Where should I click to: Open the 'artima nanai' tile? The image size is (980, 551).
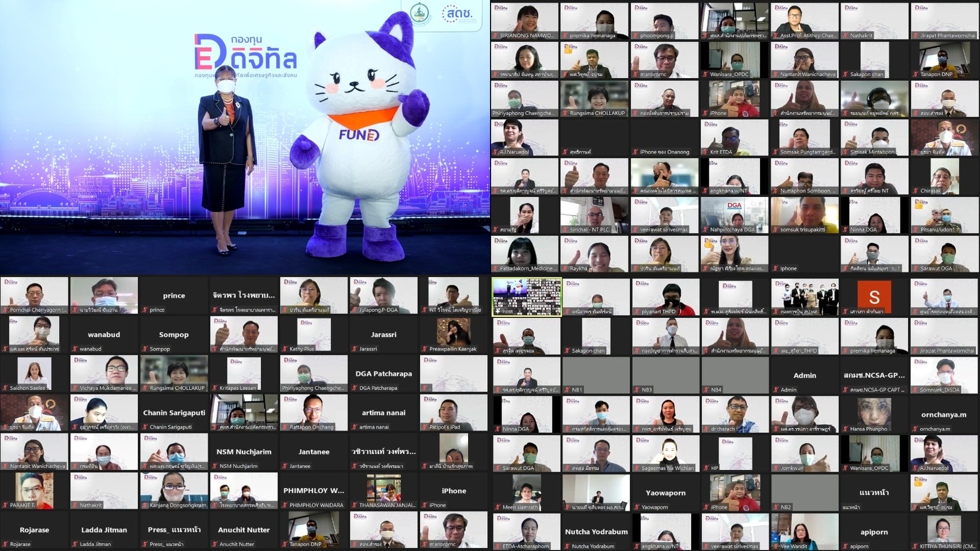384,412
